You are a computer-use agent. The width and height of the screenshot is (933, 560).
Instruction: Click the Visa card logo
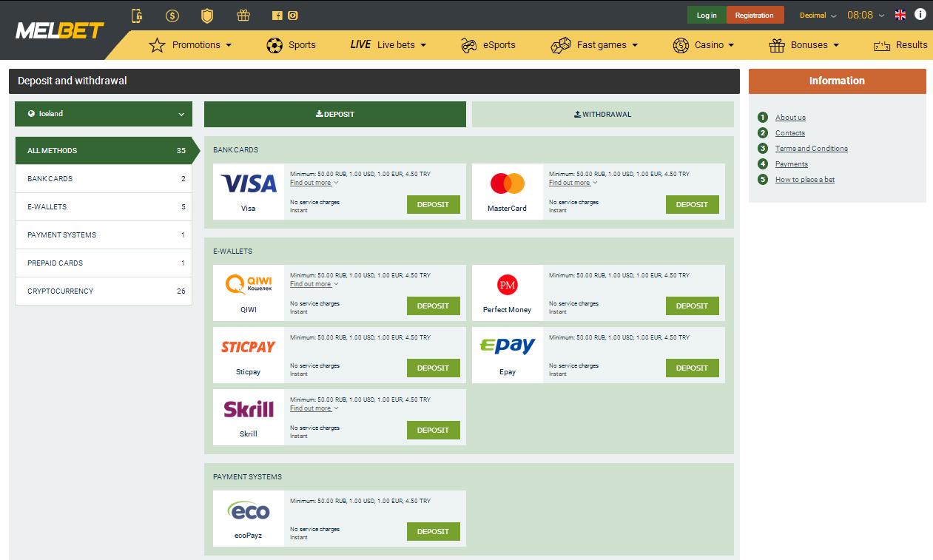click(x=249, y=183)
